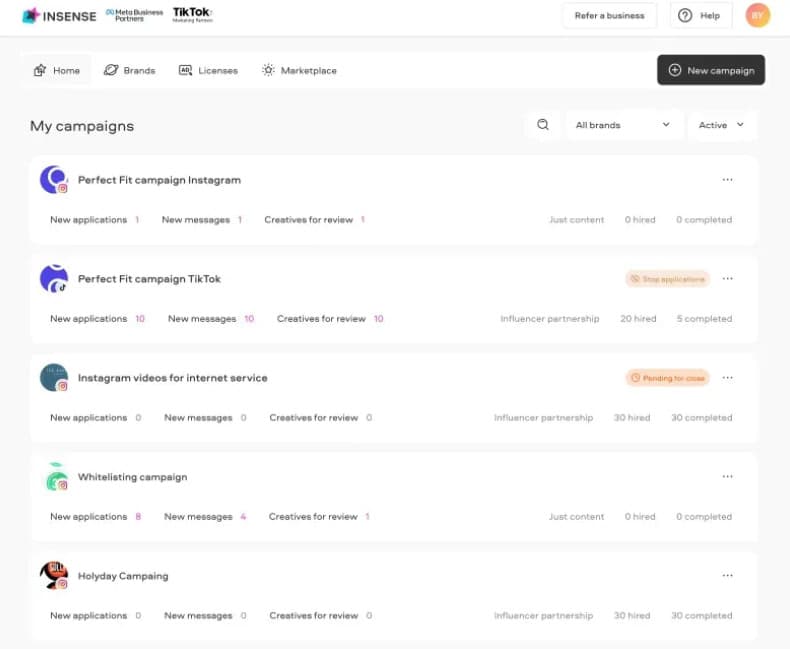Image resolution: width=790 pixels, height=649 pixels.
Task: View New messages for Instagram videos campaign
Action: click(206, 418)
